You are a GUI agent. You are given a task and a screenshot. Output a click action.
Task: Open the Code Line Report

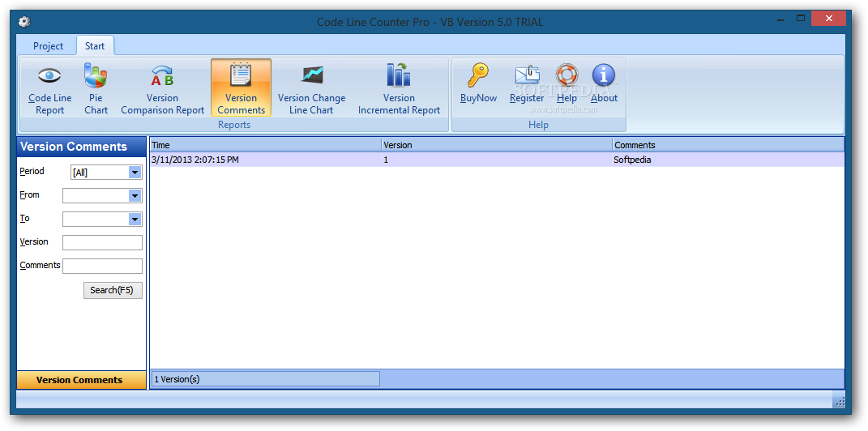pos(49,88)
